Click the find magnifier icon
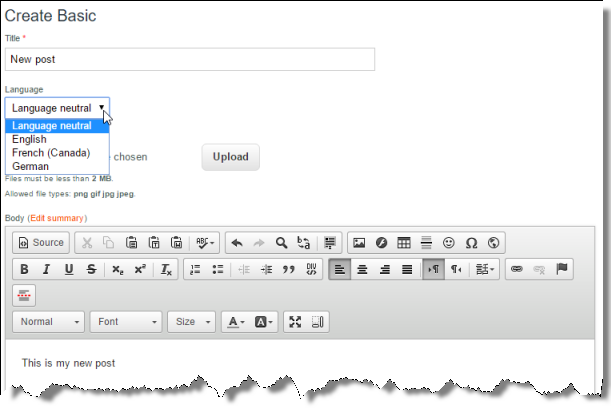 coord(282,242)
